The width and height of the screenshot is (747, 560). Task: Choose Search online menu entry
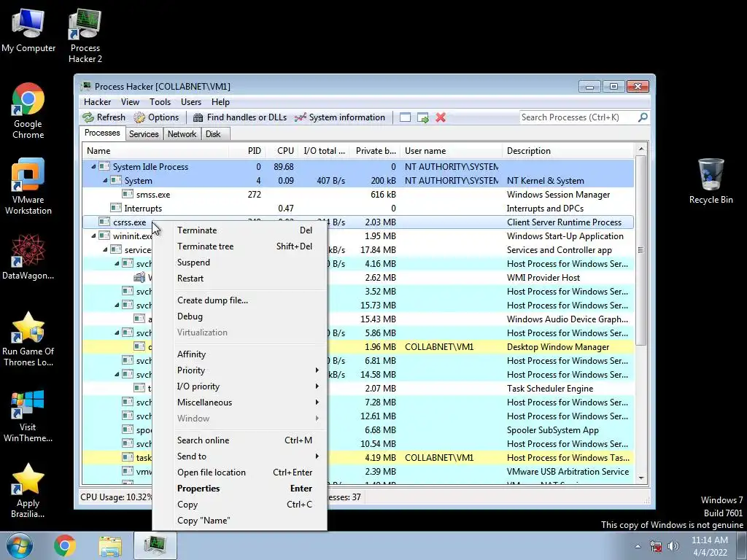pyautogui.click(x=247, y=440)
